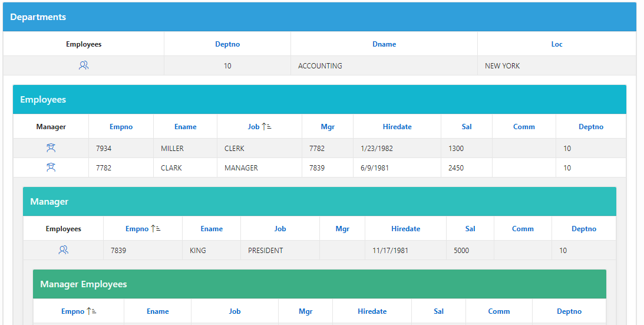Click the Employees panel title bar text

pos(43,100)
